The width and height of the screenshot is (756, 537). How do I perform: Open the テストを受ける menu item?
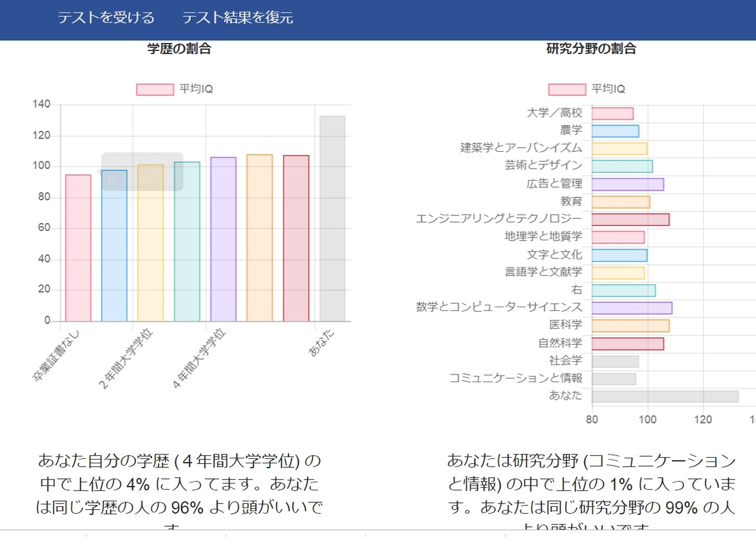(106, 18)
